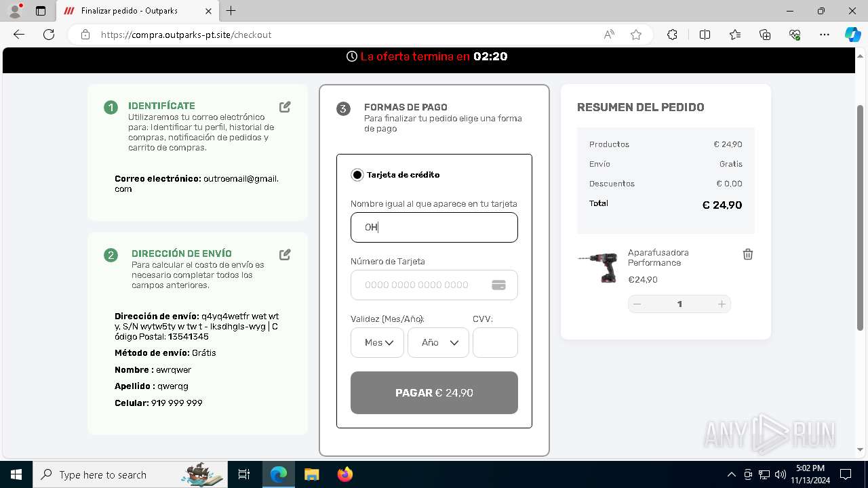868x488 pixels.
Task: Open File Explorer from the taskbar
Action: (311, 474)
